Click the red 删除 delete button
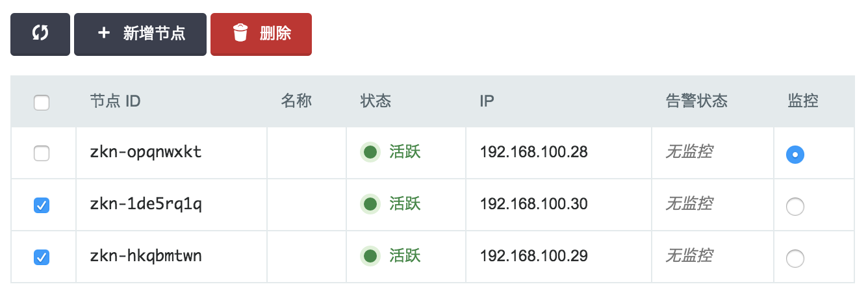This screenshot has width=868, height=295. (x=261, y=34)
